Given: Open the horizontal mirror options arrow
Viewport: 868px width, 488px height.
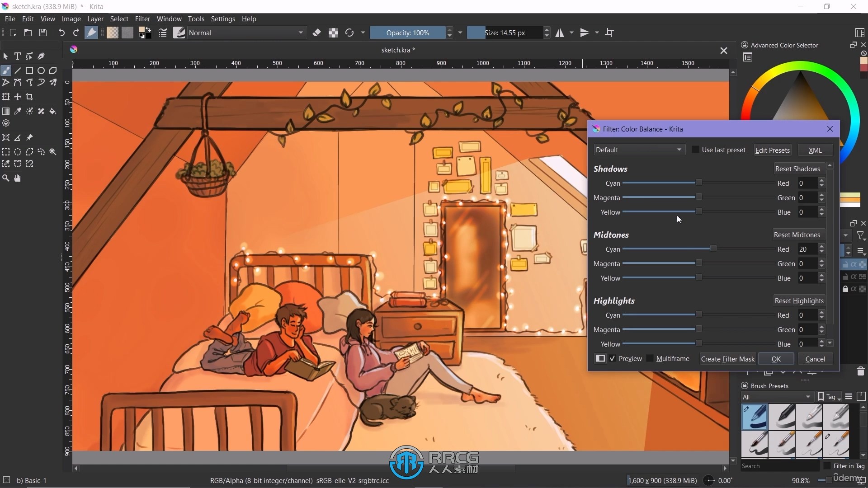Looking at the screenshot, I should pos(571,33).
